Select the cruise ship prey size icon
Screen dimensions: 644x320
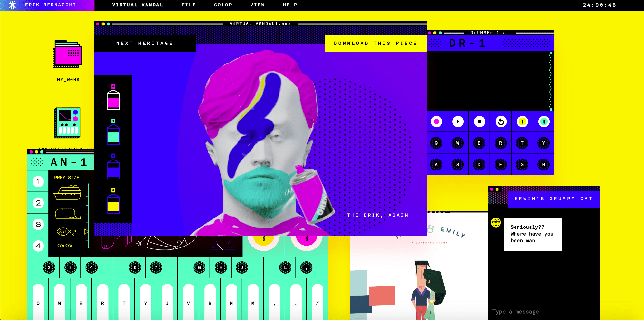pyautogui.click(x=68, y=193)
